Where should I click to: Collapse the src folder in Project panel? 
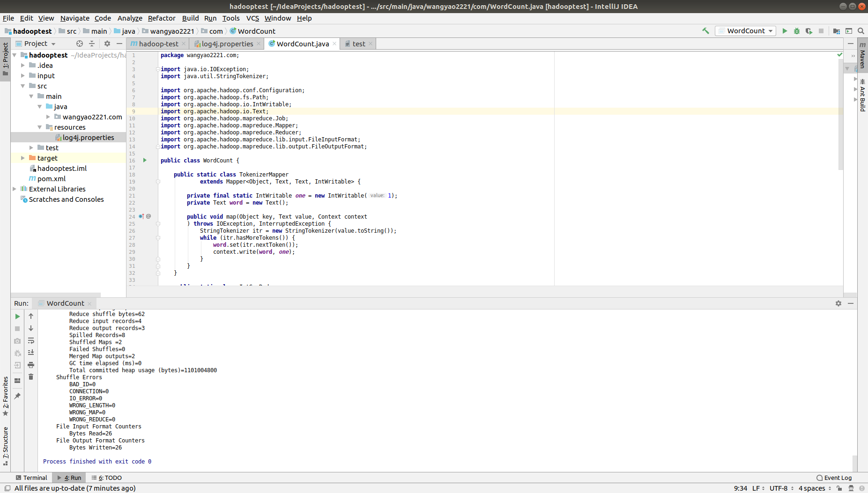click(x=23, y=86)
